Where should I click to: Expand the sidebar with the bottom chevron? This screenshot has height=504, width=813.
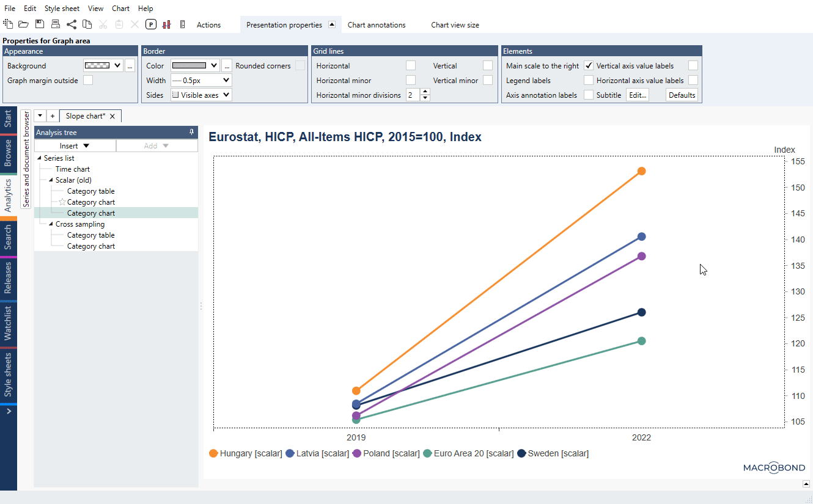(8, 412)
